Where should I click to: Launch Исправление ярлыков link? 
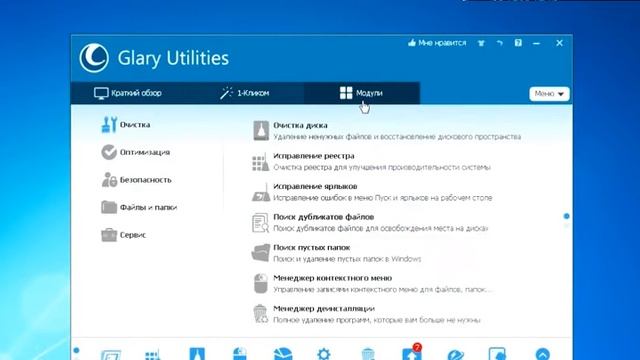tap(315, 186)
